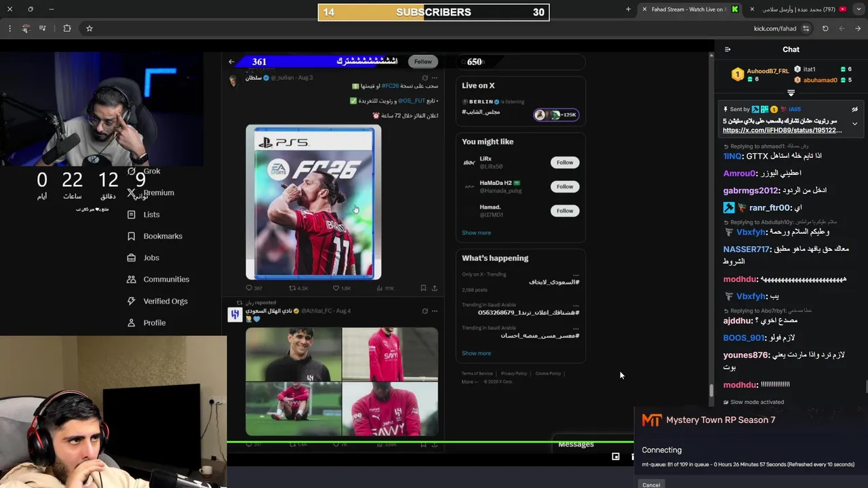Open Grok icon on sultan's tweet
The width and height of the screenshot is (868, 488).
pos(425,78)
